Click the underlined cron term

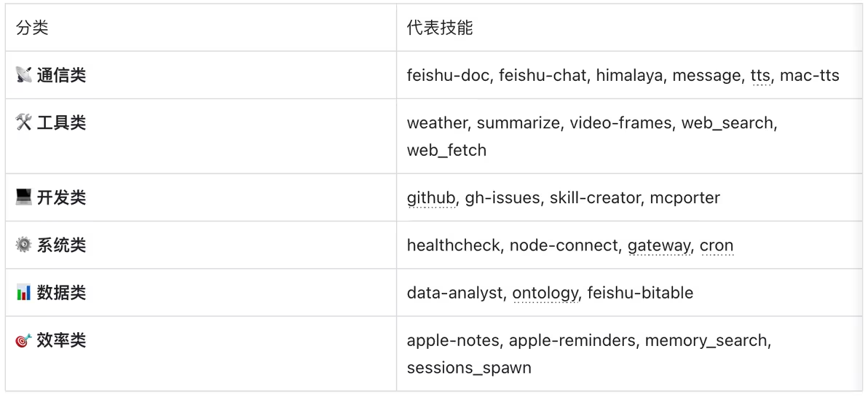[x=716, y=245]
